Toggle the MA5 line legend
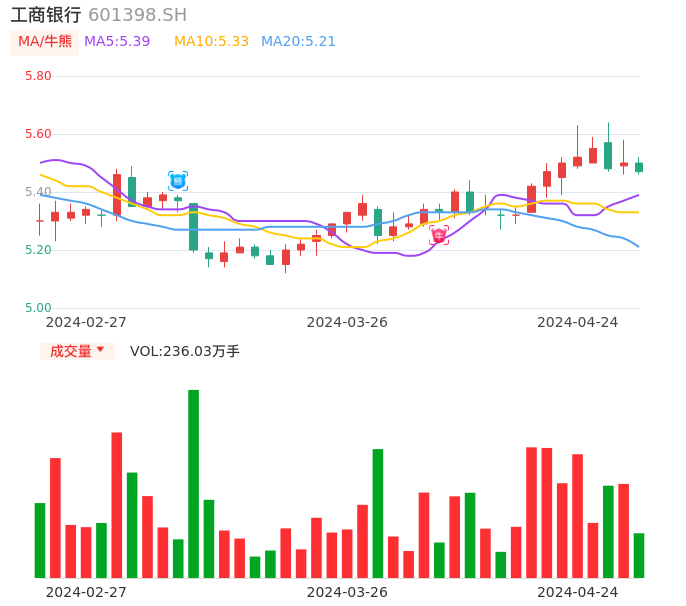 [117, 41]
